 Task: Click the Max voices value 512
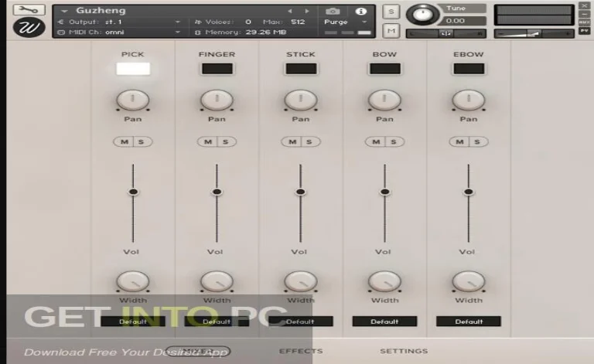click(298, 22)
